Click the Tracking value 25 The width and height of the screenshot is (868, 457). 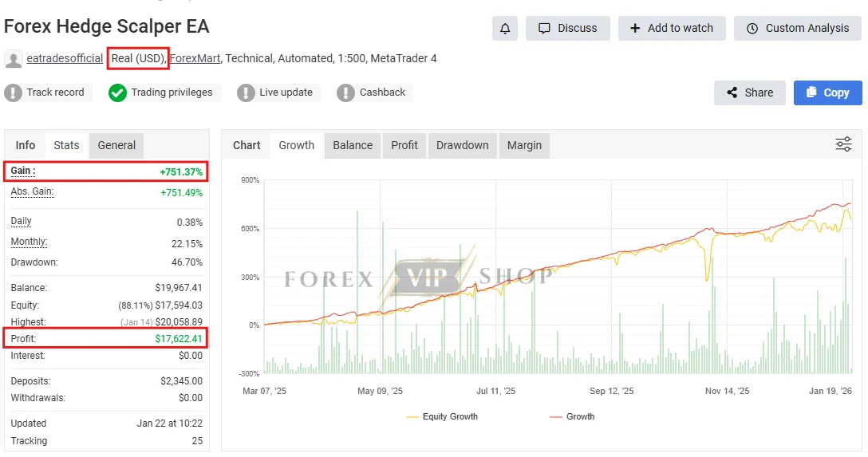pos(197,441)
